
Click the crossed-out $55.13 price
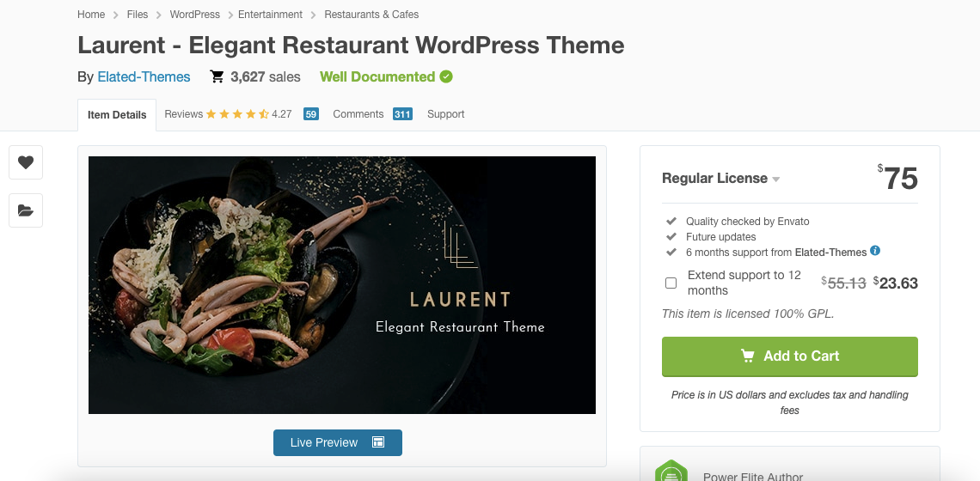pos(844,283)
